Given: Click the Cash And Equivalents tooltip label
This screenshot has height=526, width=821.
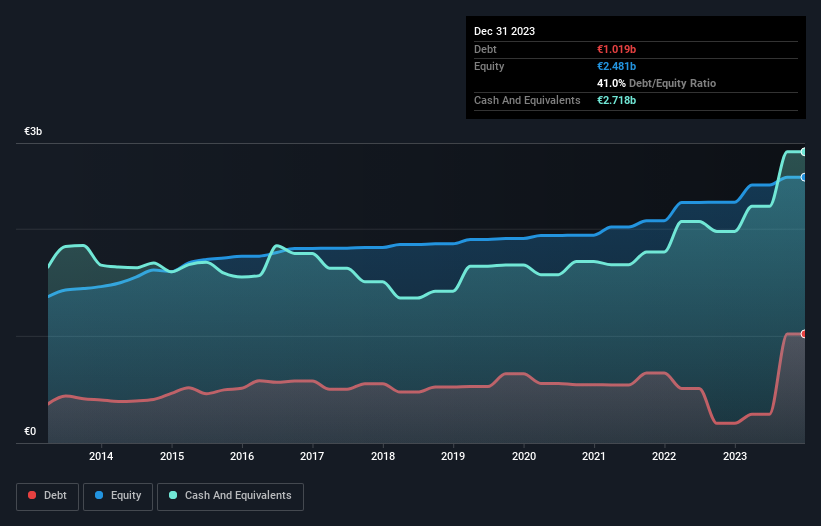Looking at the screenshot, I should click(x=527, y=100).
